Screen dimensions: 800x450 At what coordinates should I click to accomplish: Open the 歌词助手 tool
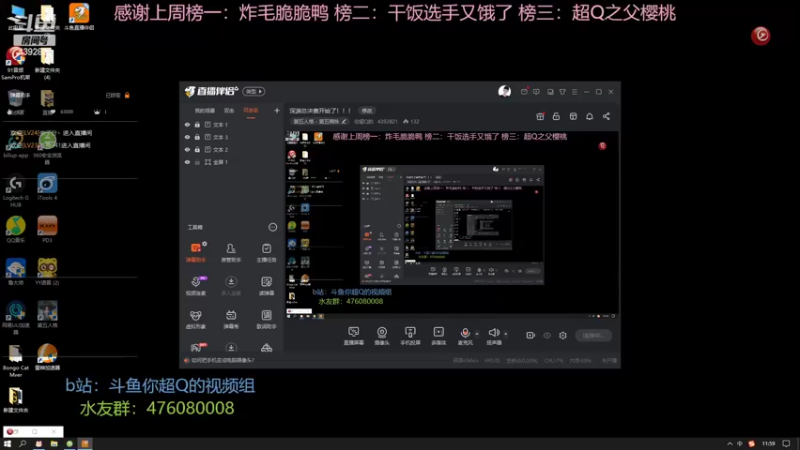point(266,318)
